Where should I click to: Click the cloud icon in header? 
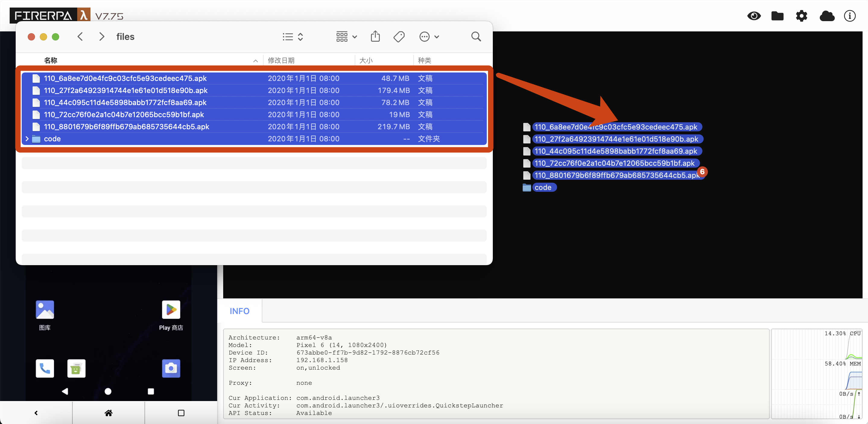pos(827,16)
